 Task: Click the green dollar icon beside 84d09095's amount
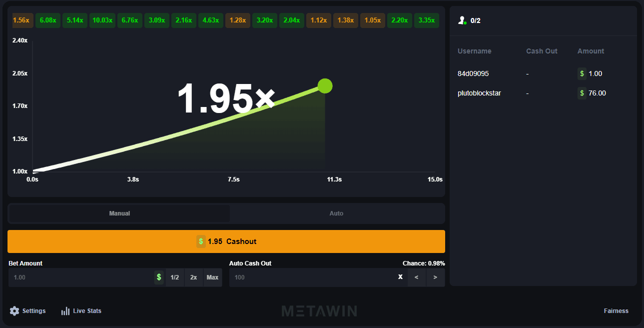click(582, 73)
